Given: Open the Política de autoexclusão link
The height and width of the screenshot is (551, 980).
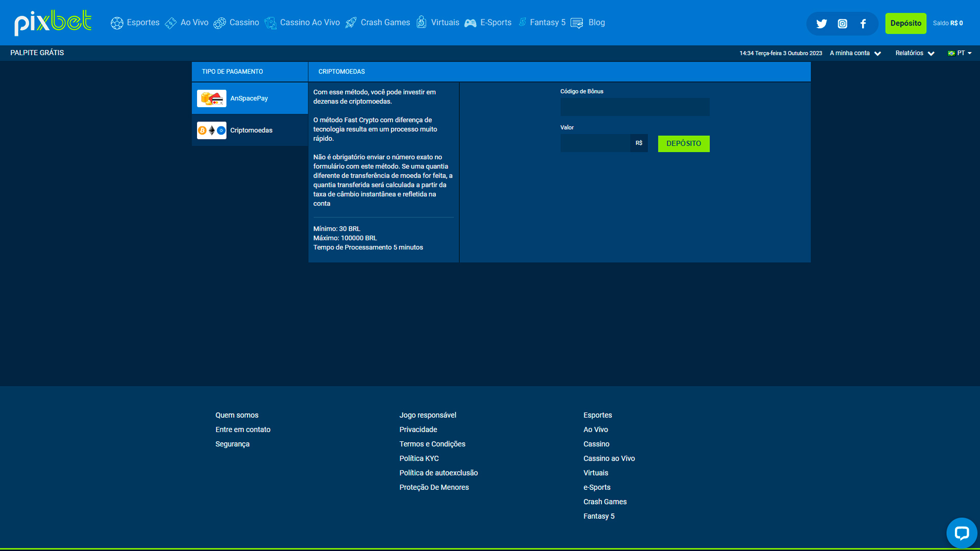Looking at the screenshot, I should point(438,473).
